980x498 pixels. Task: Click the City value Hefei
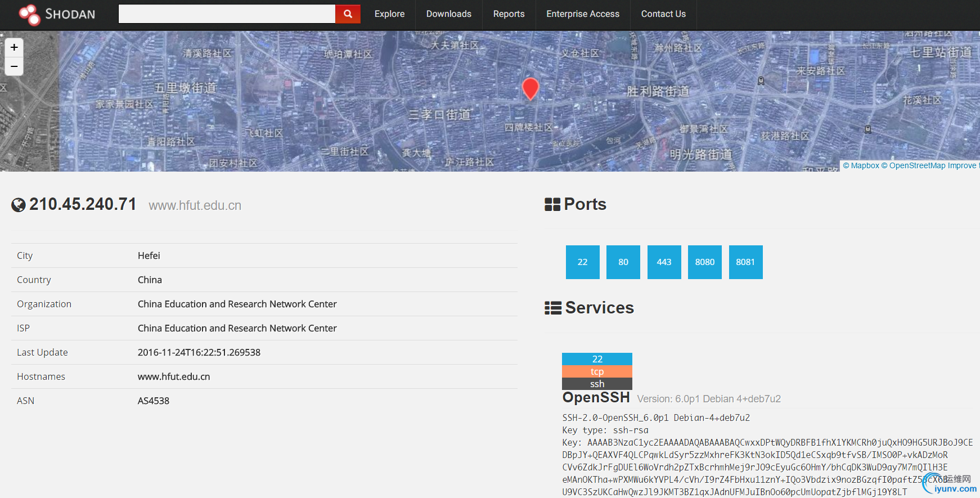[x=149, y=255]
